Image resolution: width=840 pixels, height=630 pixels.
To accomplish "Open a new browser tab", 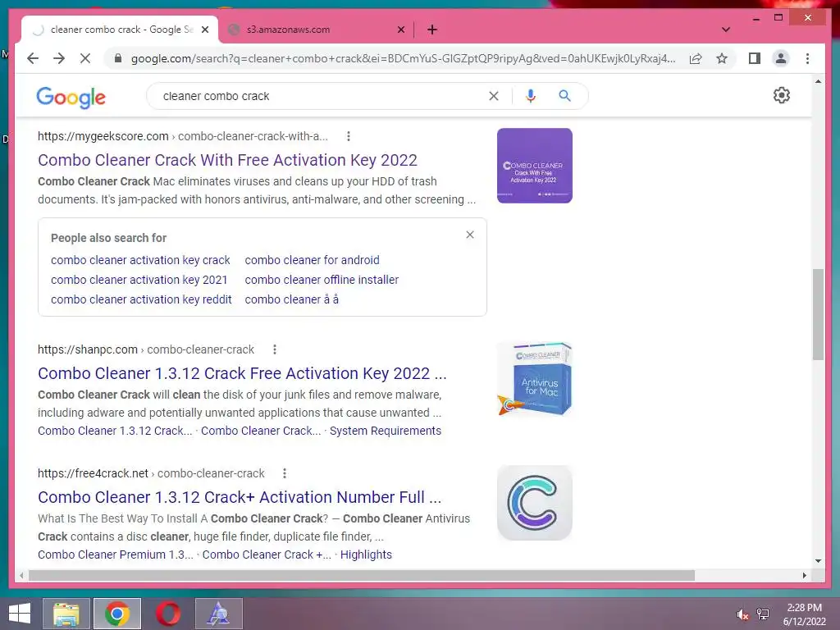I will coord(432,30).
